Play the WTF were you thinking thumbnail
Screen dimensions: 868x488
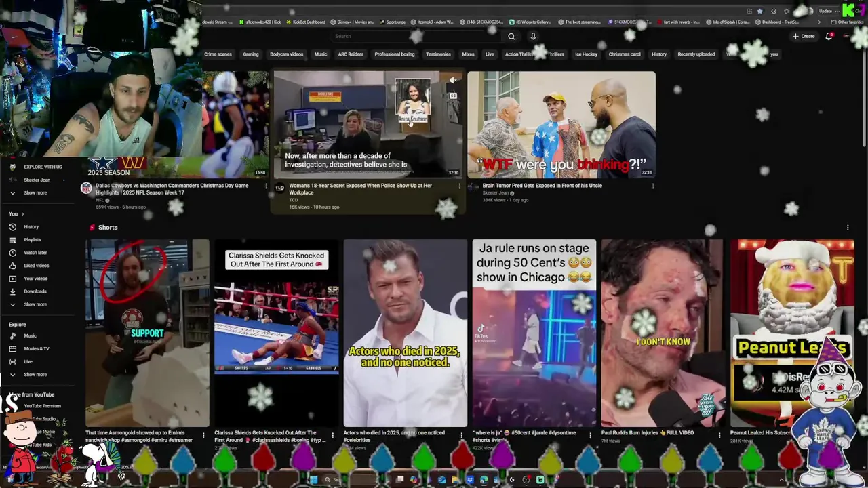(x=561, y=124)
